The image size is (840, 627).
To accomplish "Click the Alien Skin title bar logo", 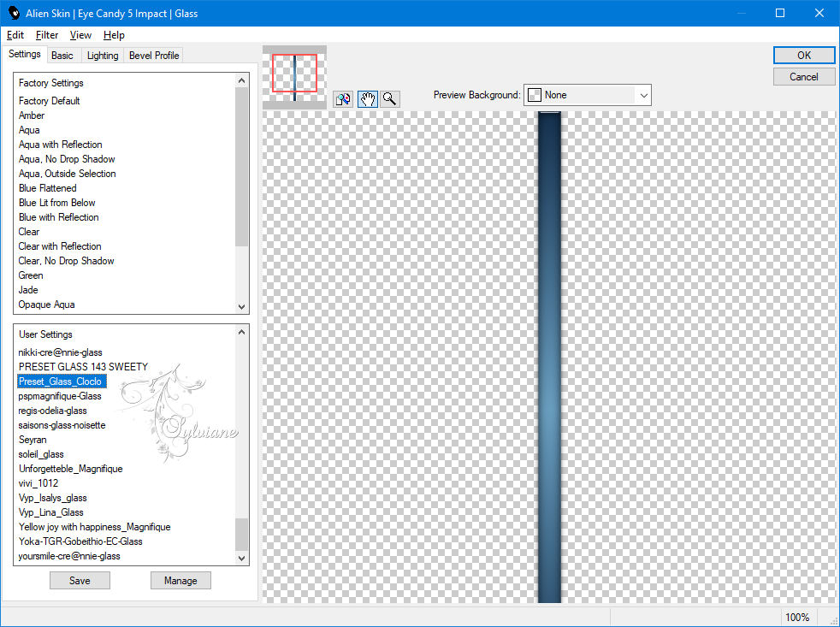I will tap(14, 14).
